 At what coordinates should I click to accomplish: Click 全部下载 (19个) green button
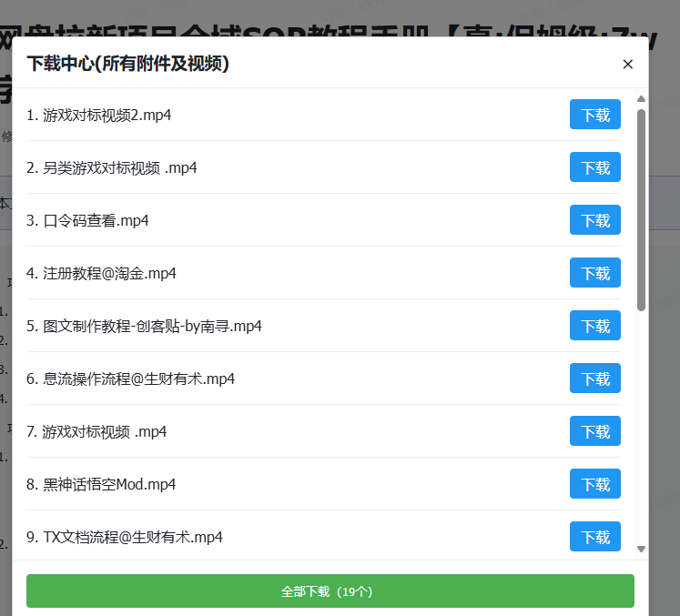(330, 591)
